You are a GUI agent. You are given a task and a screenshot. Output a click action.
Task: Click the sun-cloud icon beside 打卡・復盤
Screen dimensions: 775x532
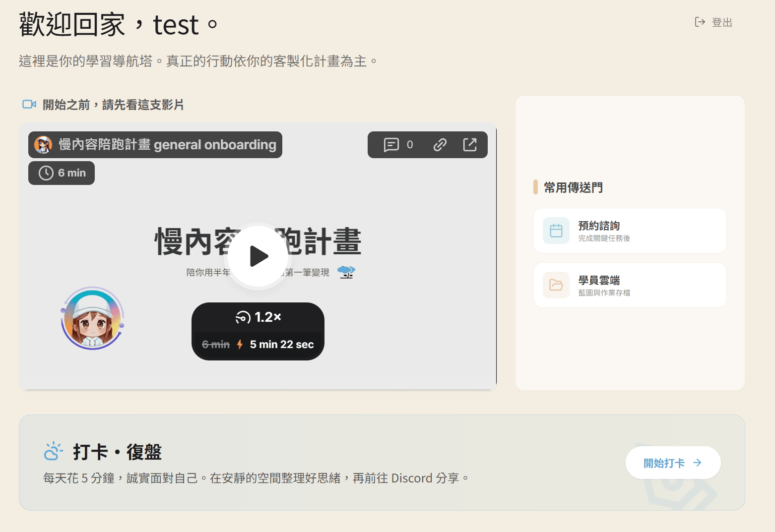click(x=53, y=452)
